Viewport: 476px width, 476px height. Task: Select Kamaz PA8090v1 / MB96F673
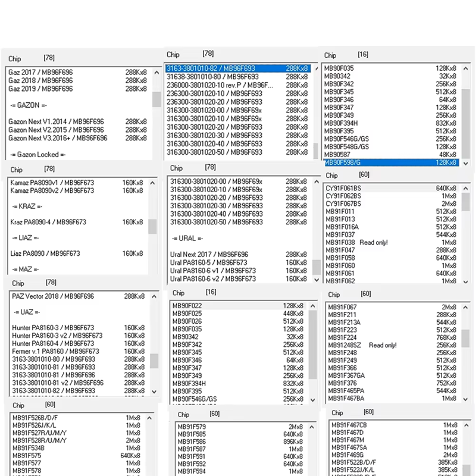[78, 183]
